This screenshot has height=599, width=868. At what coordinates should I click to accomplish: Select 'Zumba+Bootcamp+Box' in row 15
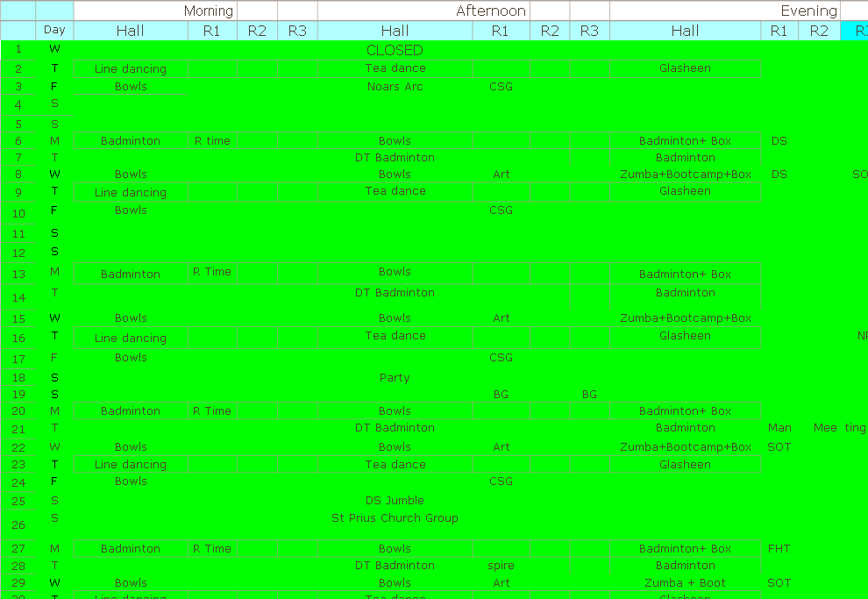coord(686,317)
